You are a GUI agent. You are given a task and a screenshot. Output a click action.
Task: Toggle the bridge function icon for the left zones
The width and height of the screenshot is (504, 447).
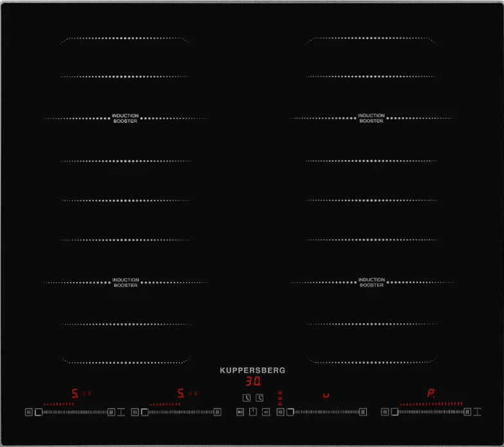pyautogui.click(x=121, y=412)
